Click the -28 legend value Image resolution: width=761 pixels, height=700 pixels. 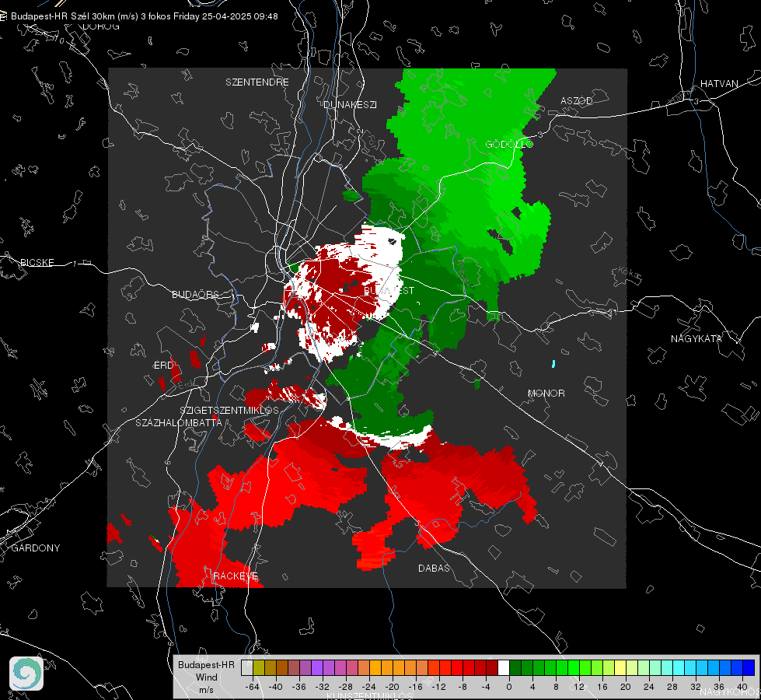click(346, 687)
